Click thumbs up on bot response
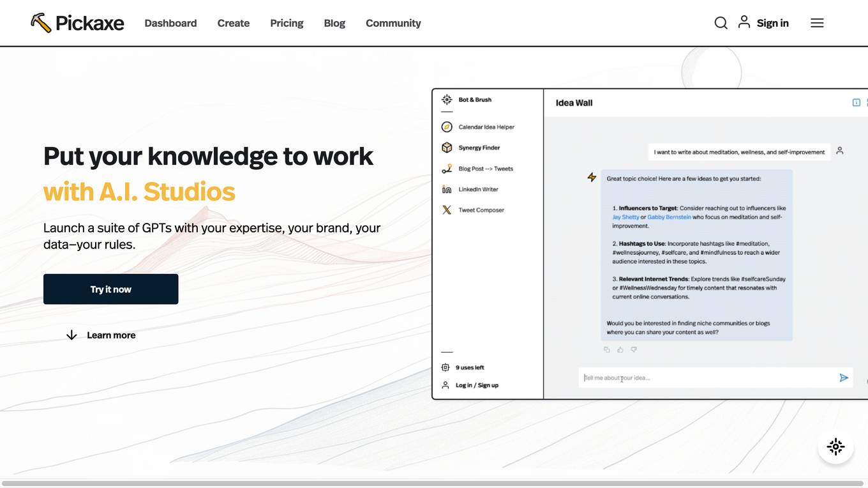This screenshot has width=868, height=488. [620, 349]
